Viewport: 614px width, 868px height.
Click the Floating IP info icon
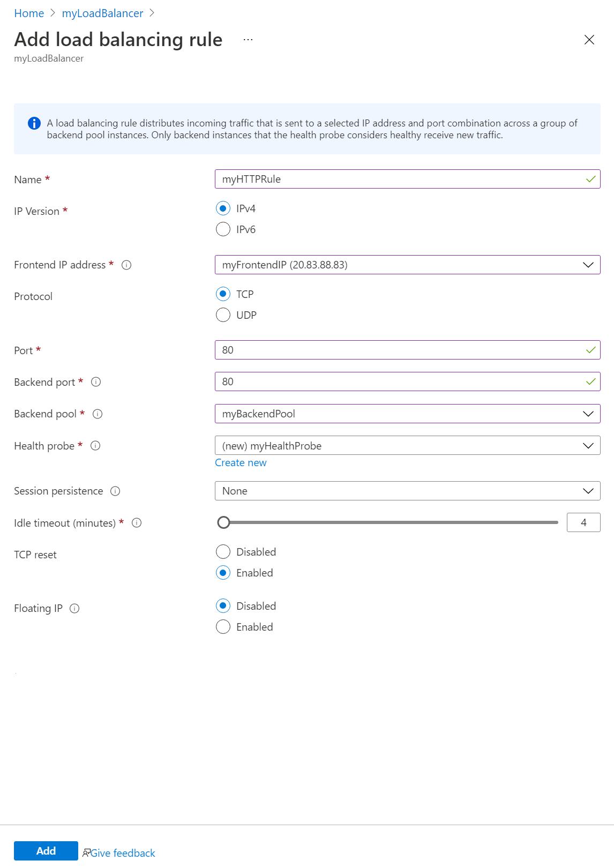75,608
